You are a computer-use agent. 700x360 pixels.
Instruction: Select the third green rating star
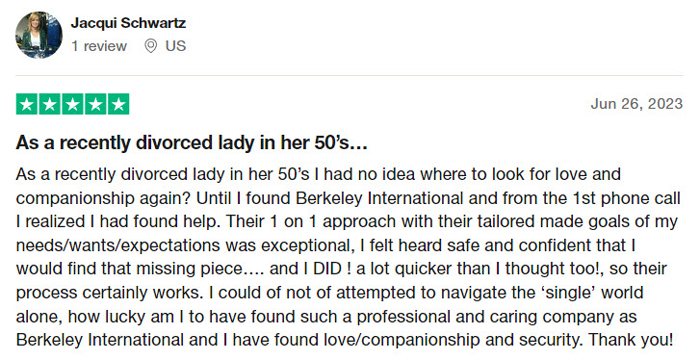[x=73, y=104]
